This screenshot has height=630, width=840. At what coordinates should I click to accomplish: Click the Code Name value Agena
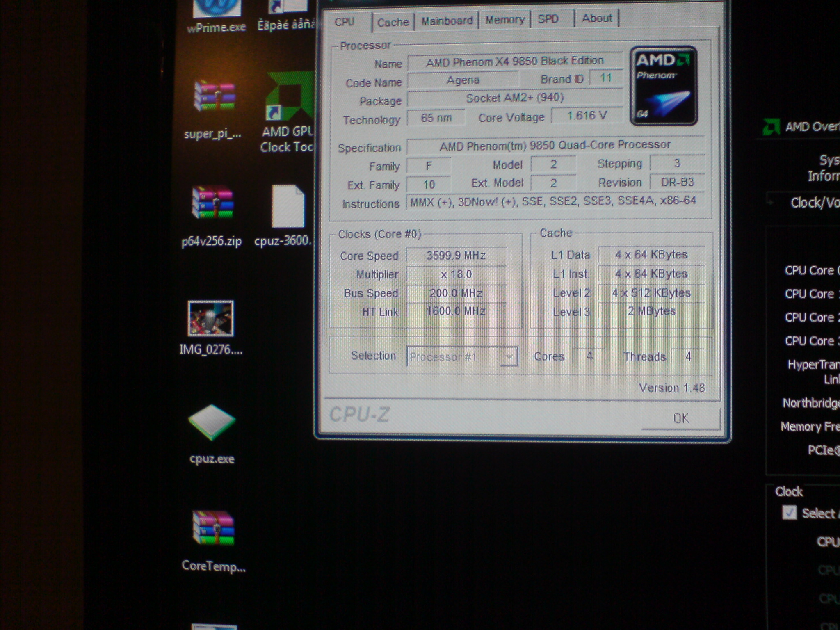click(x=463, y=80)
